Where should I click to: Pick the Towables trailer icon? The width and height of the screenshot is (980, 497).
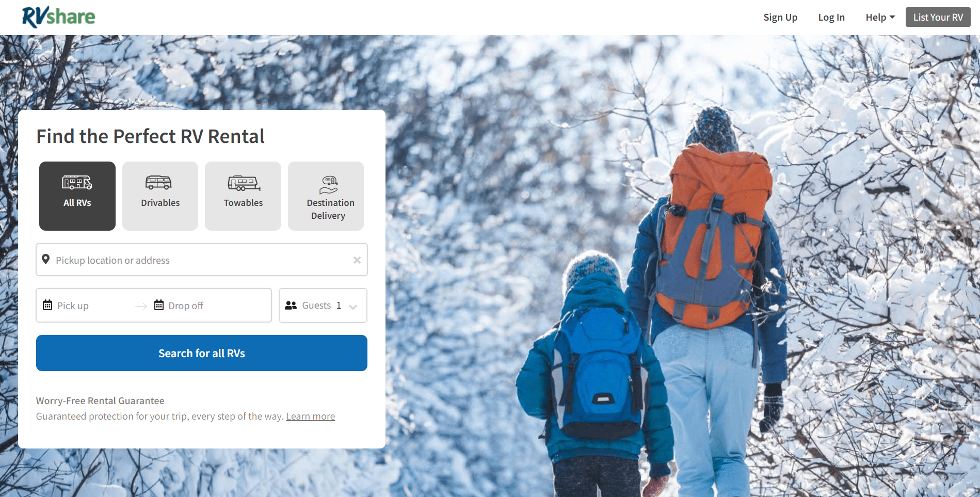[244, 183]
